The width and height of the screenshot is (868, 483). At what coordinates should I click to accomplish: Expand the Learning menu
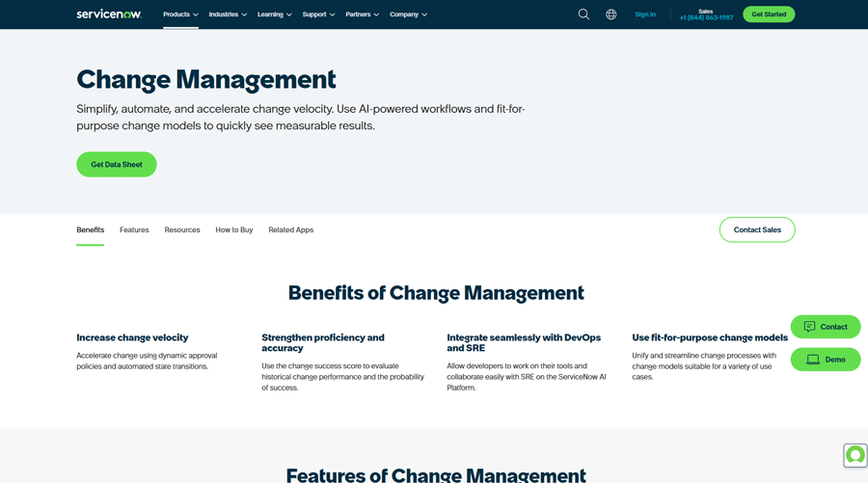coord(275,14)
